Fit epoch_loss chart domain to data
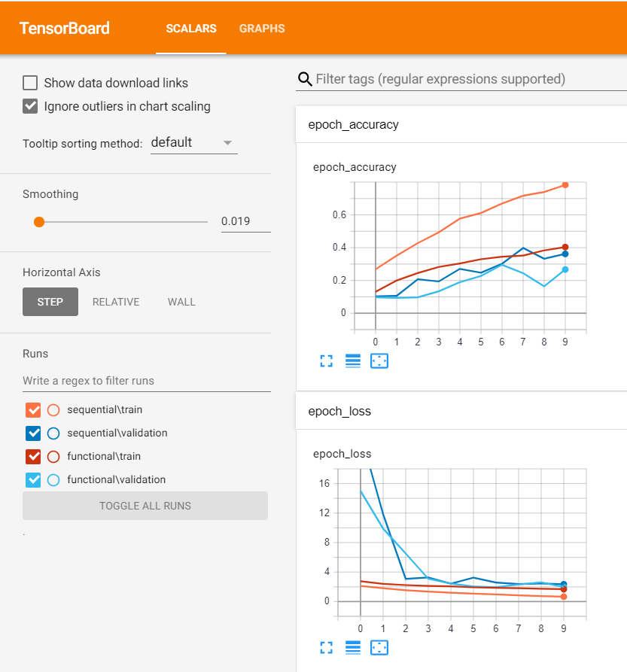 tap(379, 648)
